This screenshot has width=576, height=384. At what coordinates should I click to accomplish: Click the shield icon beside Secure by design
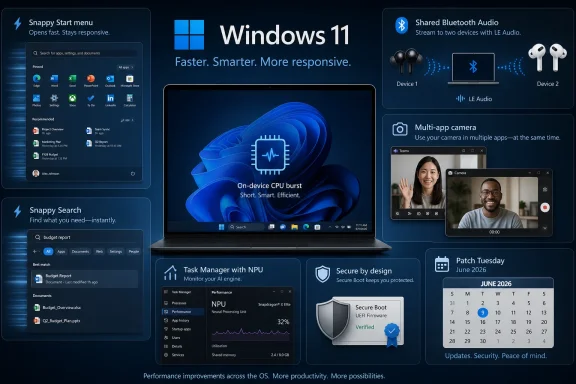(323, 274)
